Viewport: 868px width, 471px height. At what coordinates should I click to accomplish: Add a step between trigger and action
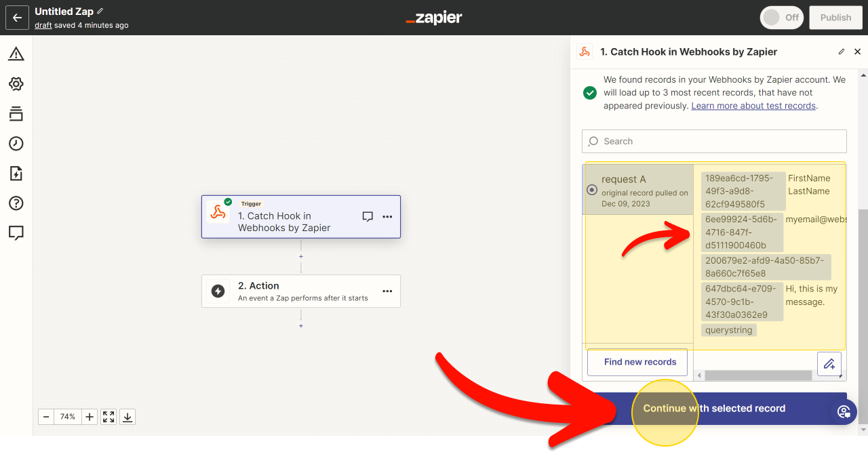(x=301, y=257)
